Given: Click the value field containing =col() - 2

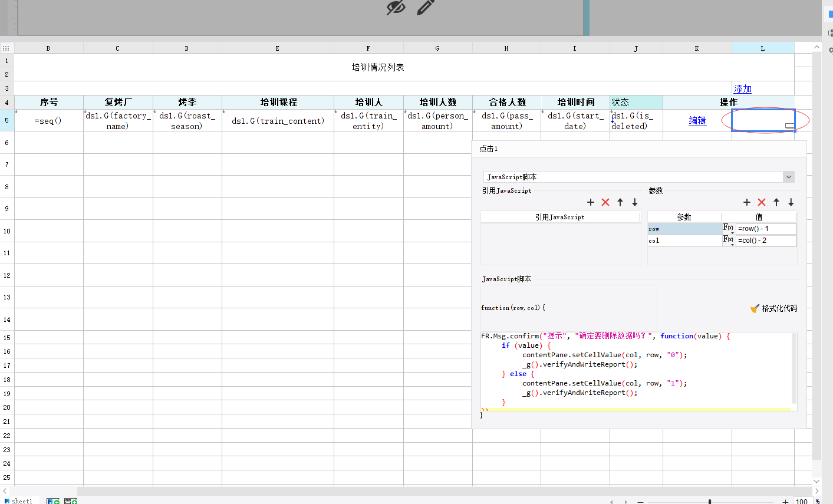Looking at the screenshot, I should [766, 241].
